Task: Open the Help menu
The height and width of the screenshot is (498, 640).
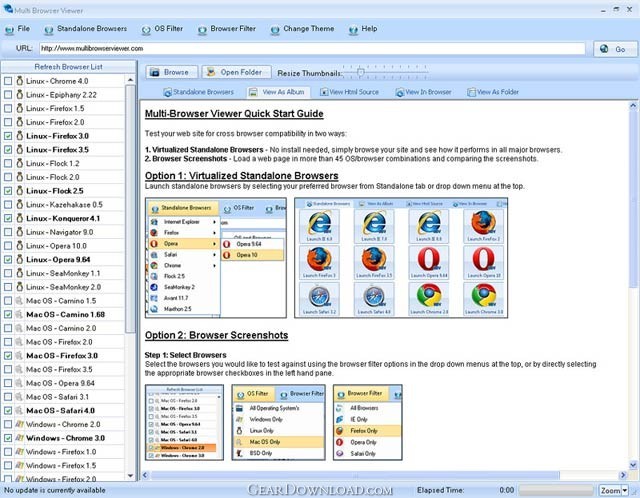Action: [x=363, y=29]
